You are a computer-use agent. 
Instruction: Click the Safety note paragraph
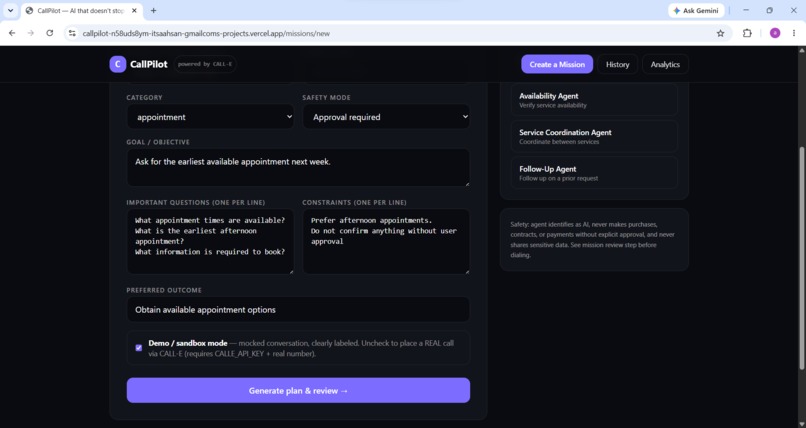593,239
